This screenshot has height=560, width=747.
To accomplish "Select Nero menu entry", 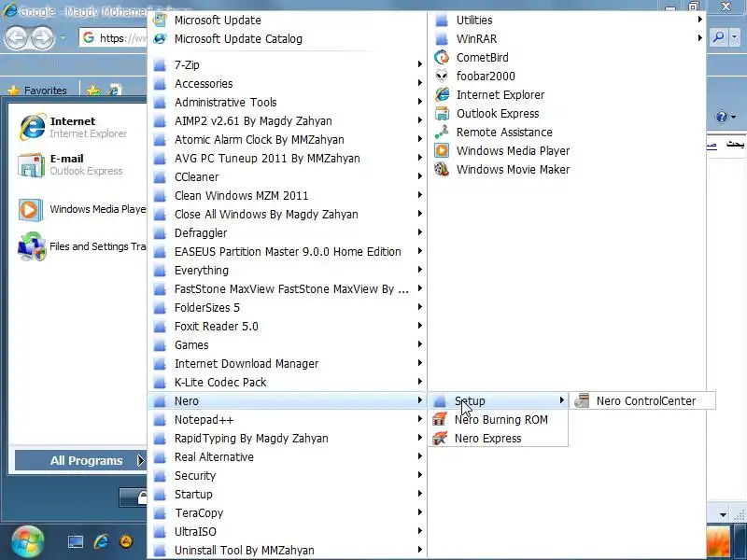I will 288,401.
